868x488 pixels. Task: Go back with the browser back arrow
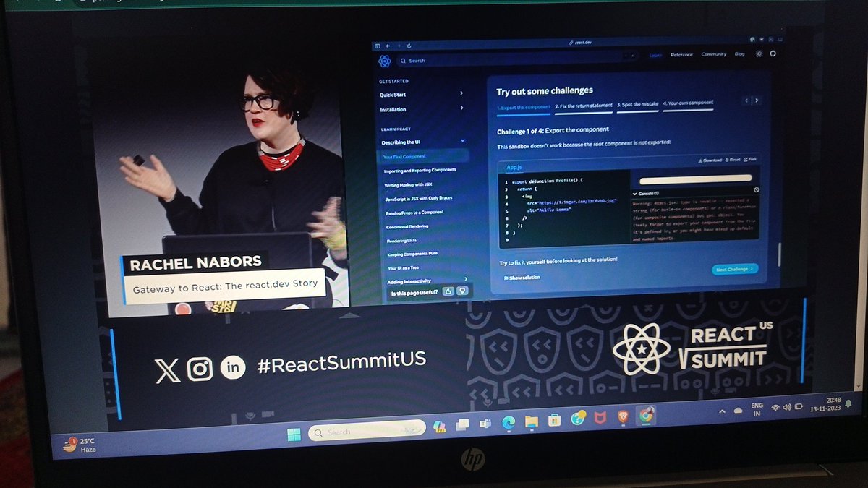(x=388, y=45)
